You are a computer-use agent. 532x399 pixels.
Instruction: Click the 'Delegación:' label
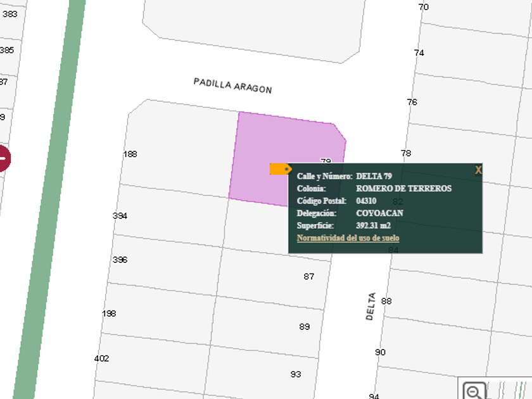click(316, 213)
